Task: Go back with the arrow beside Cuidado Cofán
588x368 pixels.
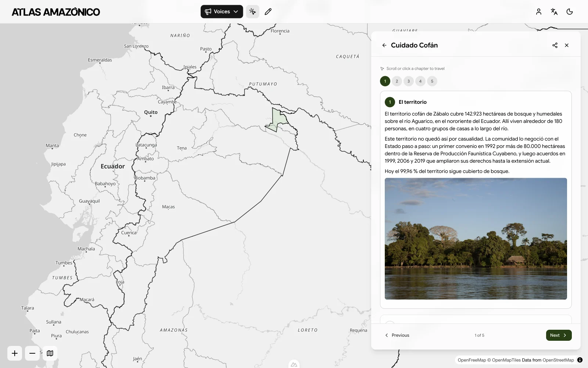Action: [384, 45]
